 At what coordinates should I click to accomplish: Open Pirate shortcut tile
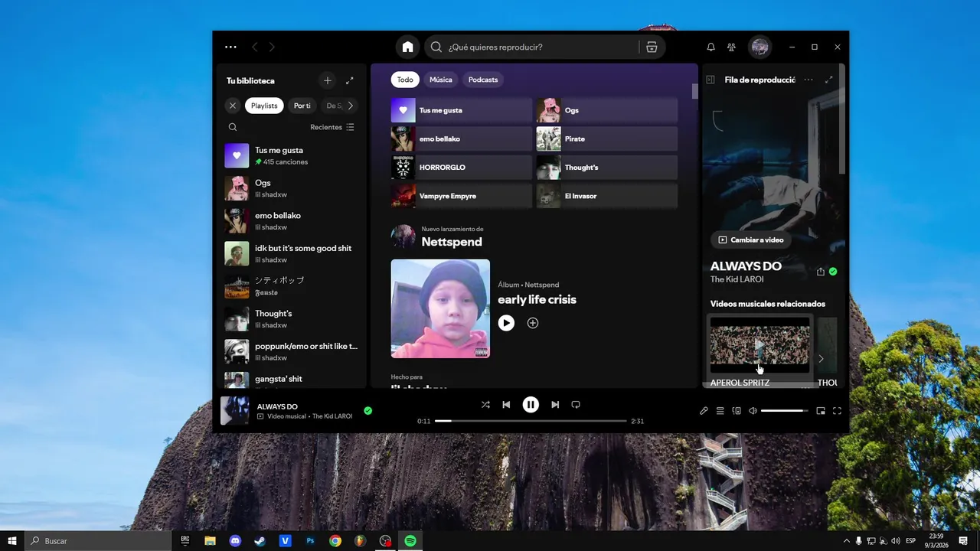pos(607,139)
